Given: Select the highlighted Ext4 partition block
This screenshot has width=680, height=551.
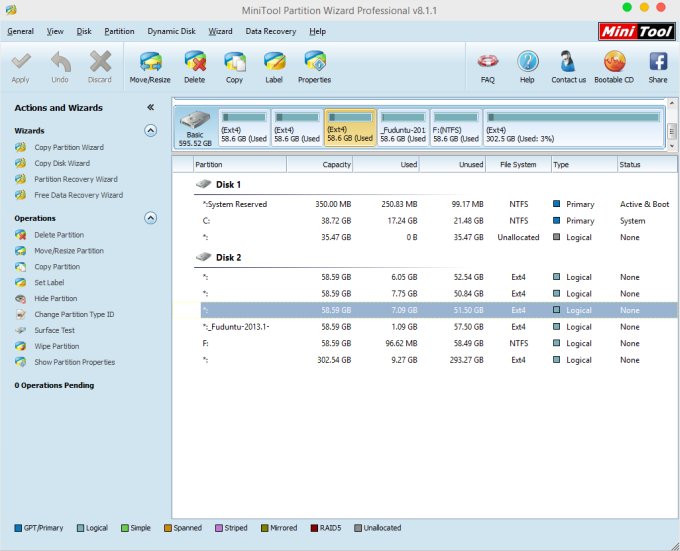Looking at the screenshot, I should [x=350, y=128].
